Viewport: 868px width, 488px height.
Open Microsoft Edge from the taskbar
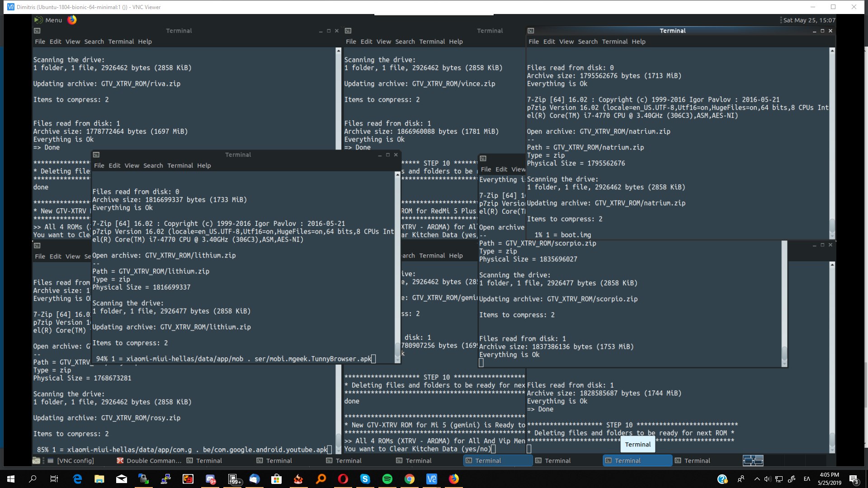(x=77, y=479)
